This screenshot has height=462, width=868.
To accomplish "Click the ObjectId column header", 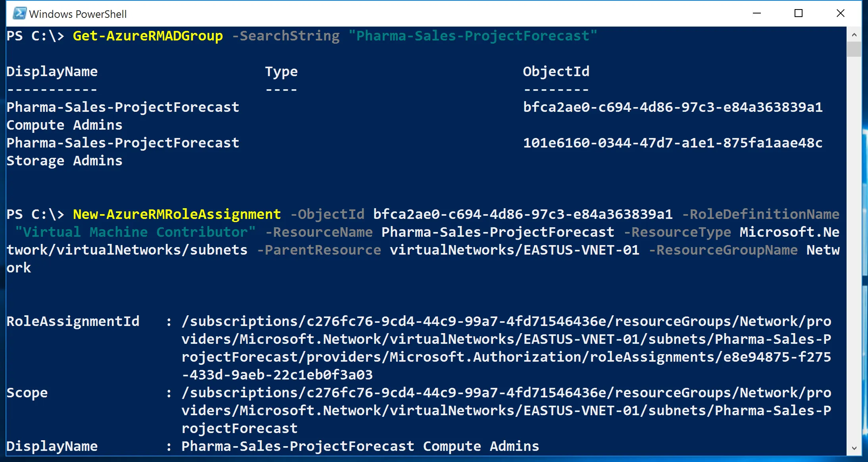I will pyautogui.click(x=556, y=71).
